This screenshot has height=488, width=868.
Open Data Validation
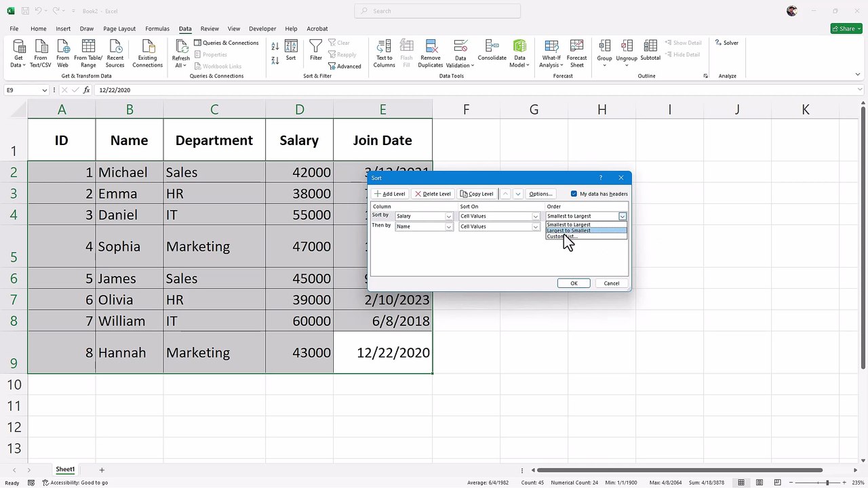click(460, 53)
